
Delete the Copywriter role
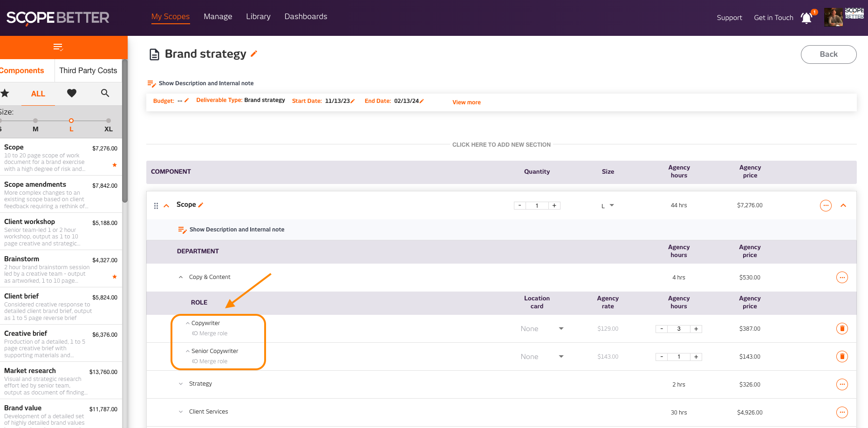pyautogui.click(x=842, y=329)
